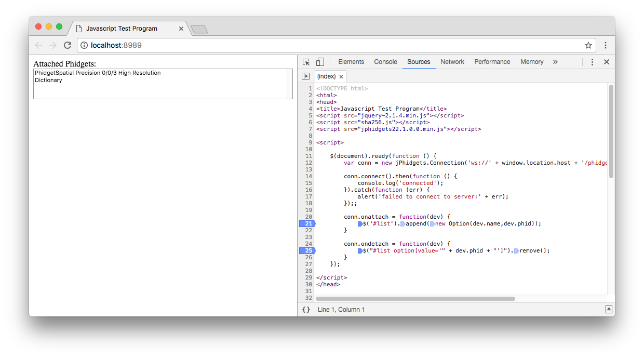Image resolution: width=644 pixels, height=358 pixels.
Task: Click the jphidgets22.1.0.0.min.js script line
Action: tap(398, 129)
